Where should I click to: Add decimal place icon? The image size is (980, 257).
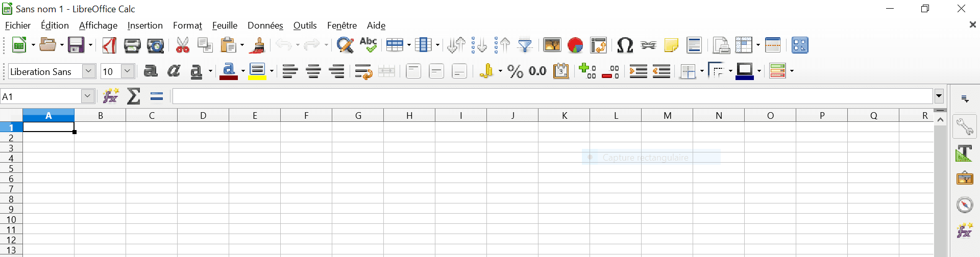click(587, 71)
